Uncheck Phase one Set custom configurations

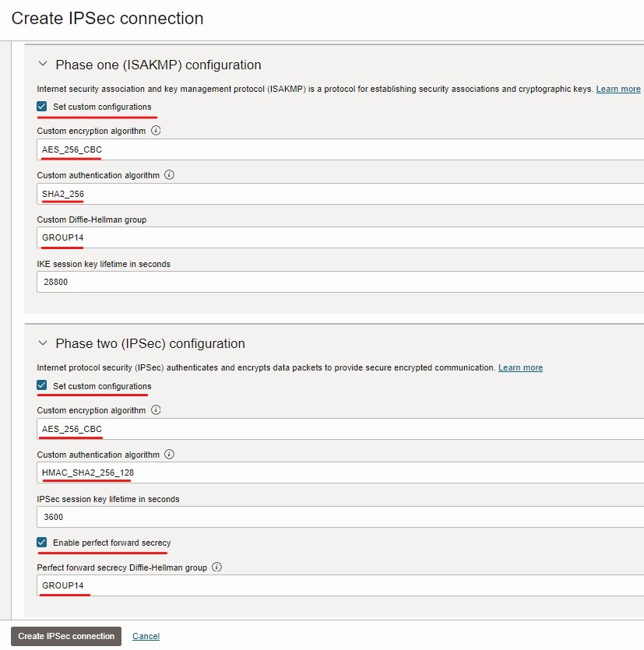(x=42, y=107)
